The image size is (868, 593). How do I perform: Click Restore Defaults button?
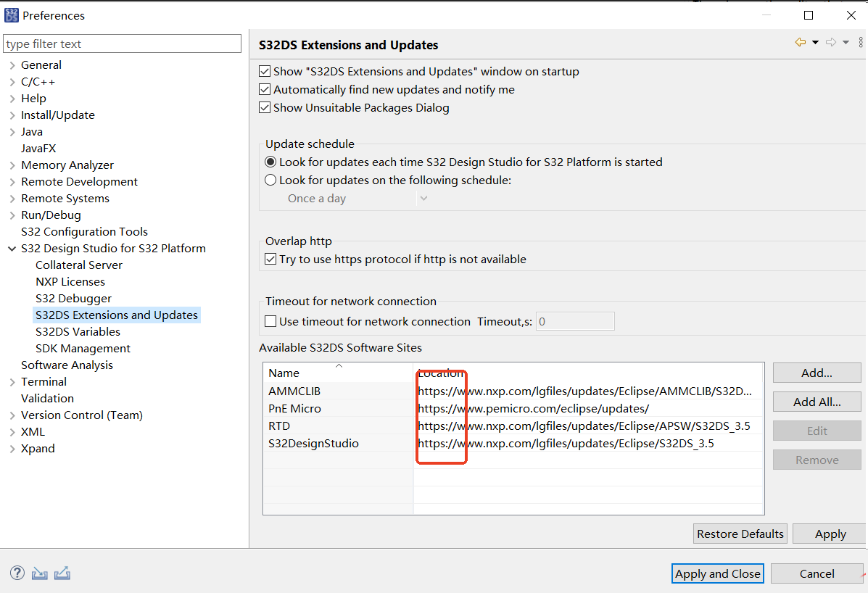[740, 534]
